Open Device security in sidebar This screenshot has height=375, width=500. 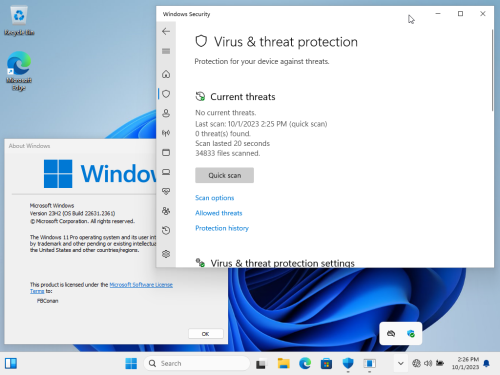166,172
